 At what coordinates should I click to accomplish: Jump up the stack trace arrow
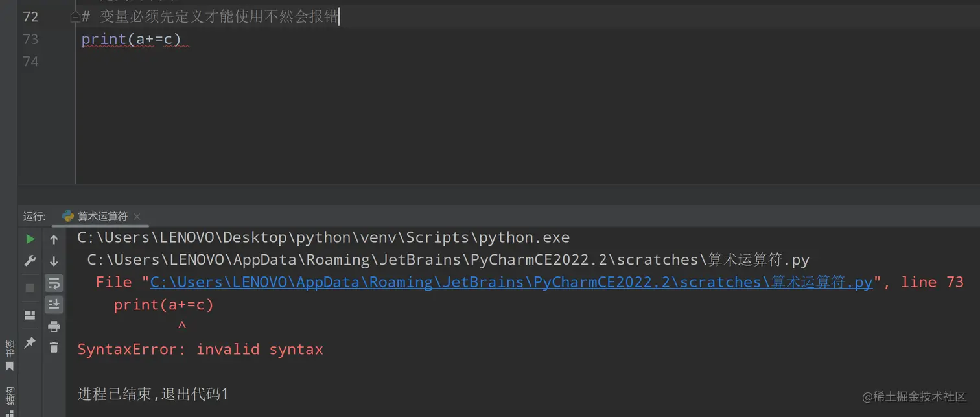coord(54,240)
